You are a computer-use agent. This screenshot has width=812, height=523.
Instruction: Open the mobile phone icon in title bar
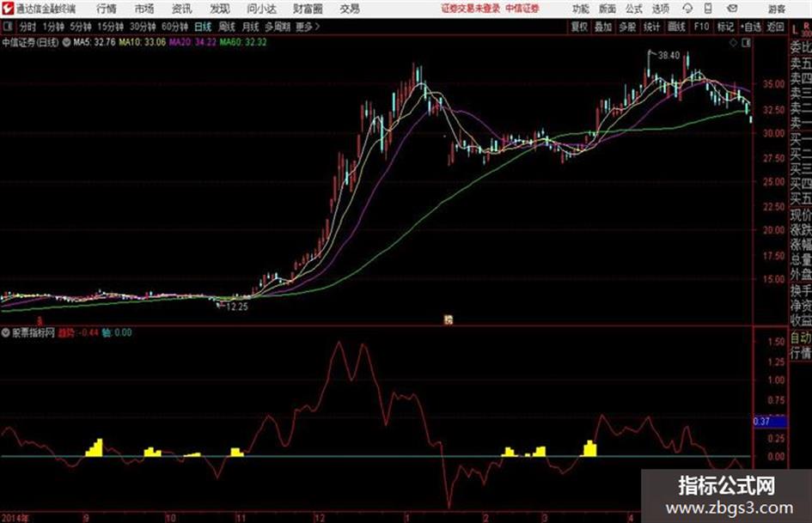[708, 9]
